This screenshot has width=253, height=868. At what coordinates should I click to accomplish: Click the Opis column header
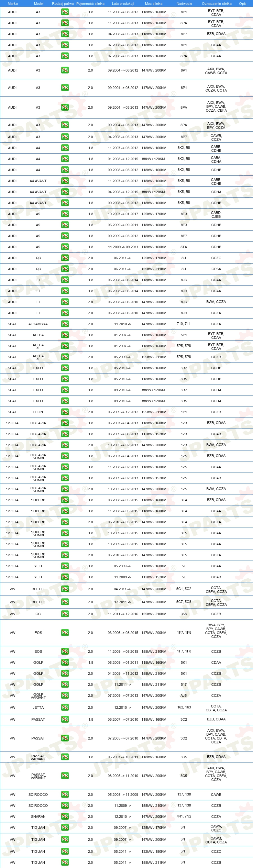(243, 3)
